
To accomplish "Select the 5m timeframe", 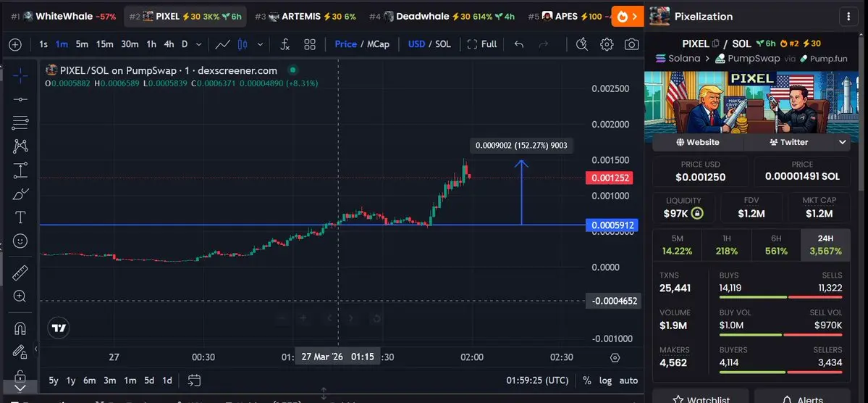I will [82, 44].
